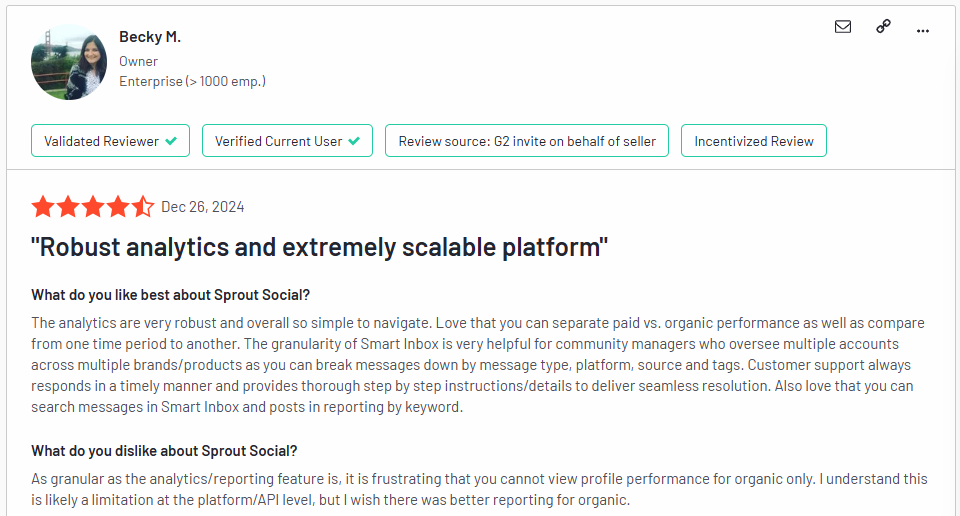Click the first rating star
Screen dimensions: 960x516
coord(43,207)
